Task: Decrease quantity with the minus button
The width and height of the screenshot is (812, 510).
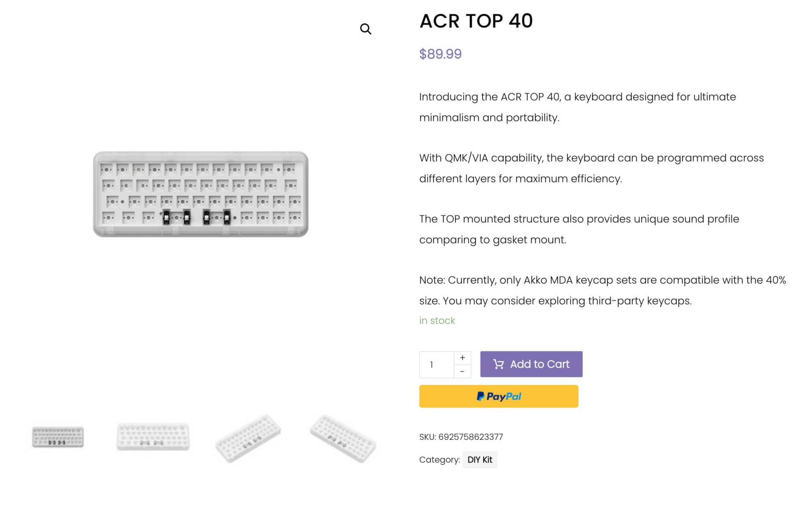Action: (x=462, y=371)
